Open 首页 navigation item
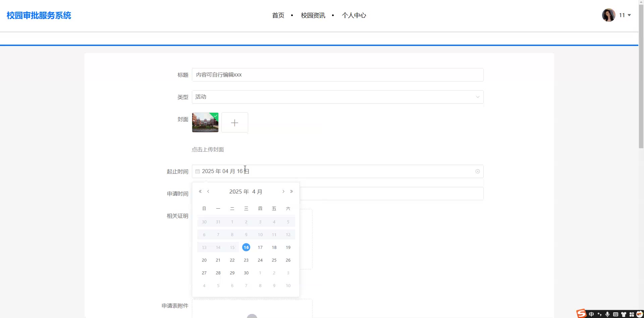The width and height of the screenshot is (644, 318). (x=278, y=15)
